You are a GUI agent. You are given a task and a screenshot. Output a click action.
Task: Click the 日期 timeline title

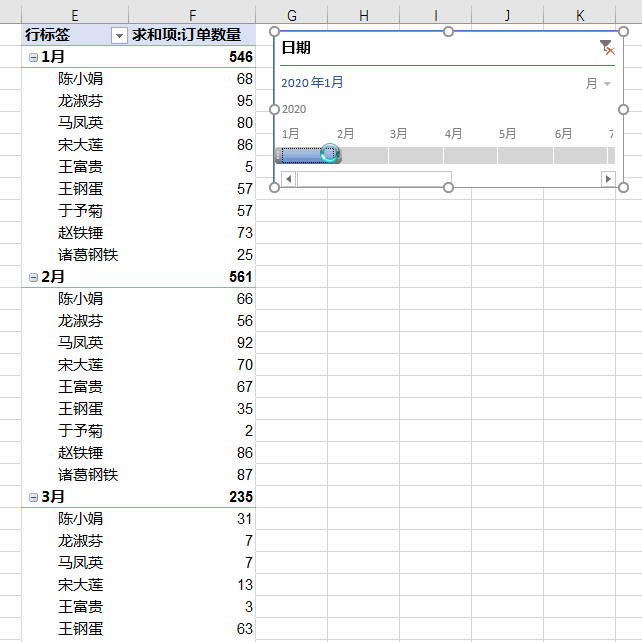[296, 47]
